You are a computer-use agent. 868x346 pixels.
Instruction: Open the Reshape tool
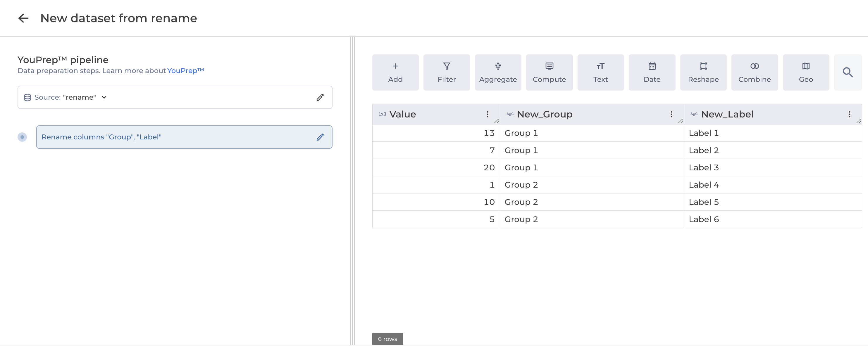703,72
